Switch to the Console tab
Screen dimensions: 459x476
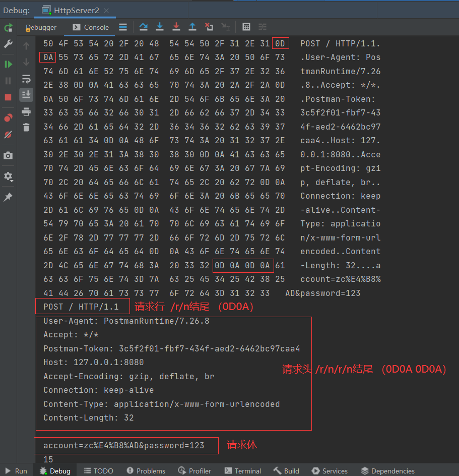91,28
